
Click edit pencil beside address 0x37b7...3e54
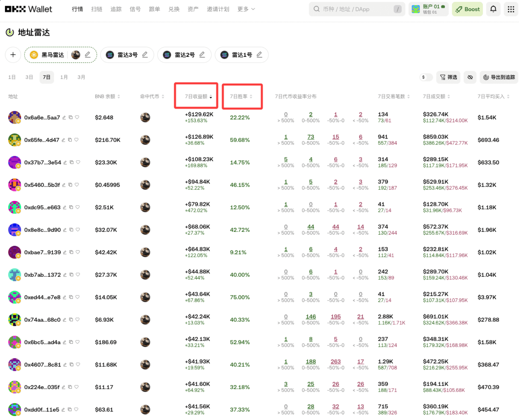tap(65, 162)
